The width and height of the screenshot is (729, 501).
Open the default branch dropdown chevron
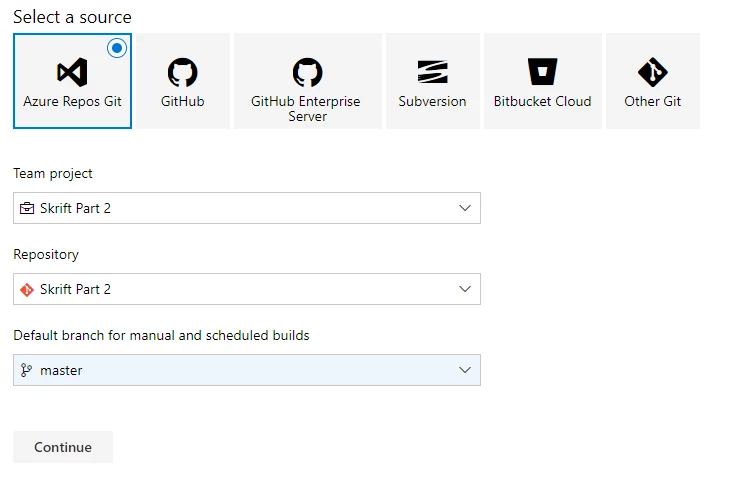465,370
